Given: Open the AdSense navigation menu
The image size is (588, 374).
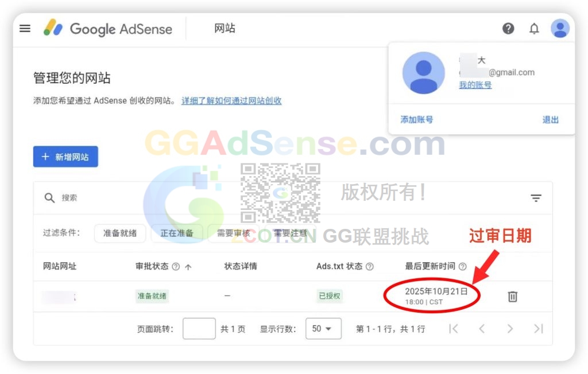Looking at the screenshot, I should pyautogui.click(x=24, y=28).
